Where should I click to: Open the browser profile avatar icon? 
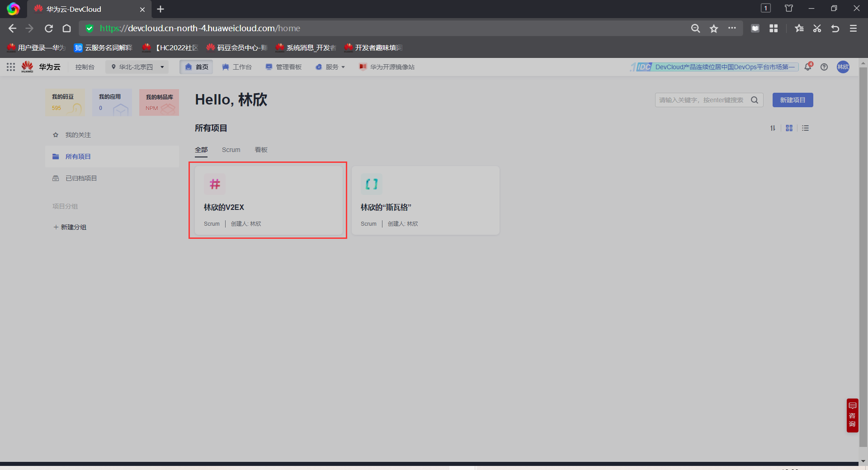13,9
